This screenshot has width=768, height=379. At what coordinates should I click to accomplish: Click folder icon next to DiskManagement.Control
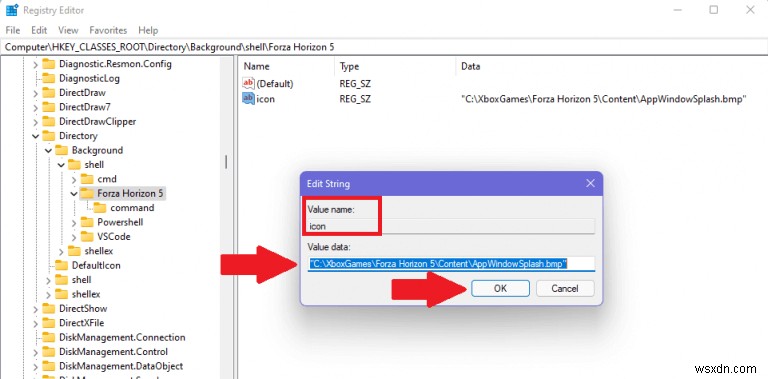(48, 352)
